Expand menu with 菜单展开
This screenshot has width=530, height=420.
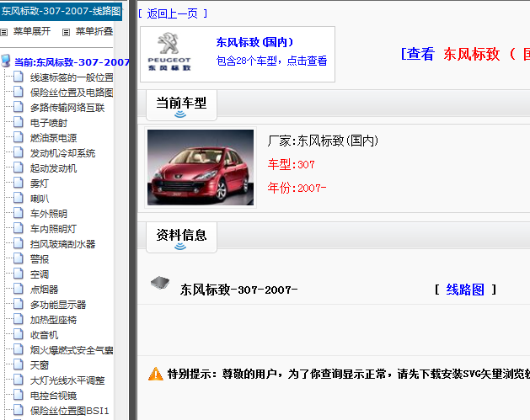click(x=31, y=31)
